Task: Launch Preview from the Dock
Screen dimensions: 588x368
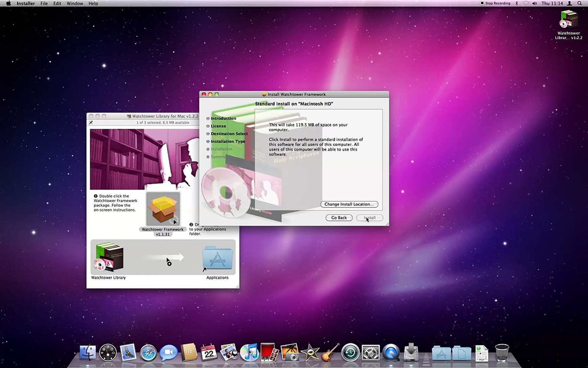Action: coord(229,352)
